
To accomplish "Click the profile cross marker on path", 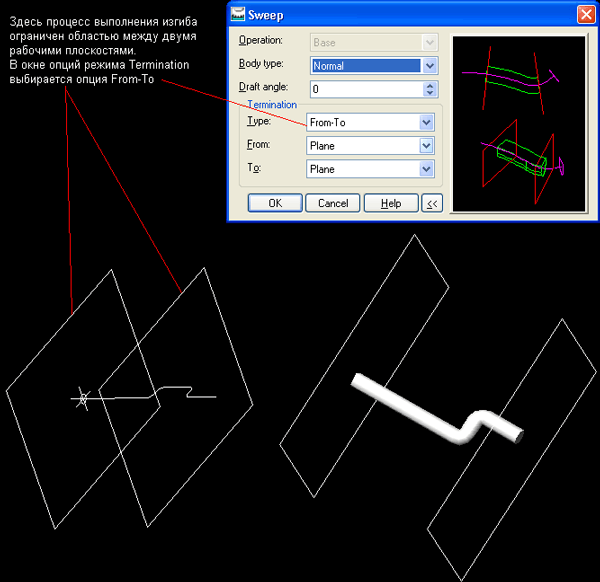I will click(x=83, y=399).
